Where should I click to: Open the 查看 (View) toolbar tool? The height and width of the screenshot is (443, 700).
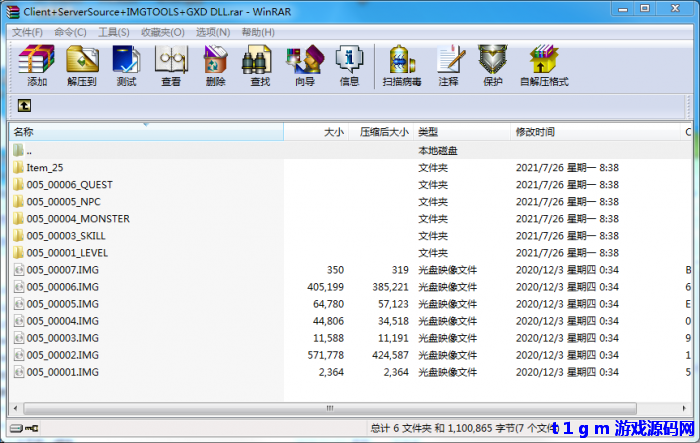(171, 66)
